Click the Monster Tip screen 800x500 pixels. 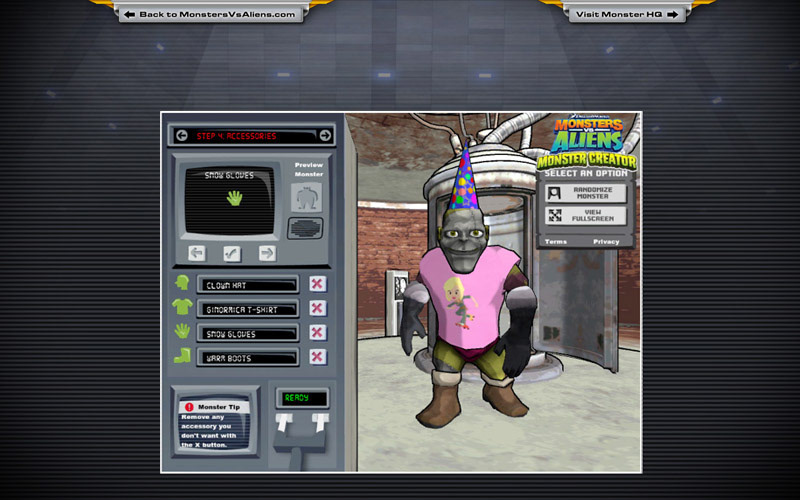pos(215,423)
